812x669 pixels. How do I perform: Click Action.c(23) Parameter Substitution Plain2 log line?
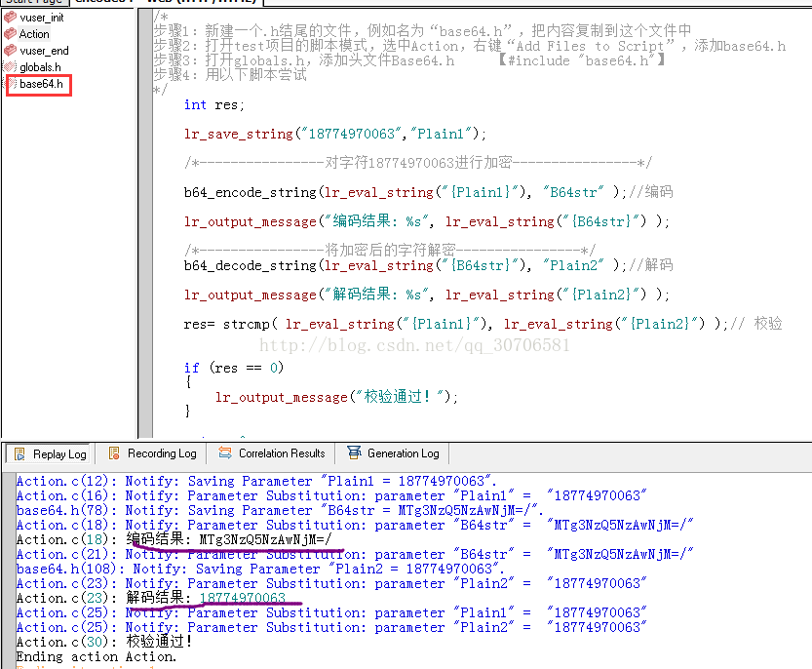click(331, 584)
